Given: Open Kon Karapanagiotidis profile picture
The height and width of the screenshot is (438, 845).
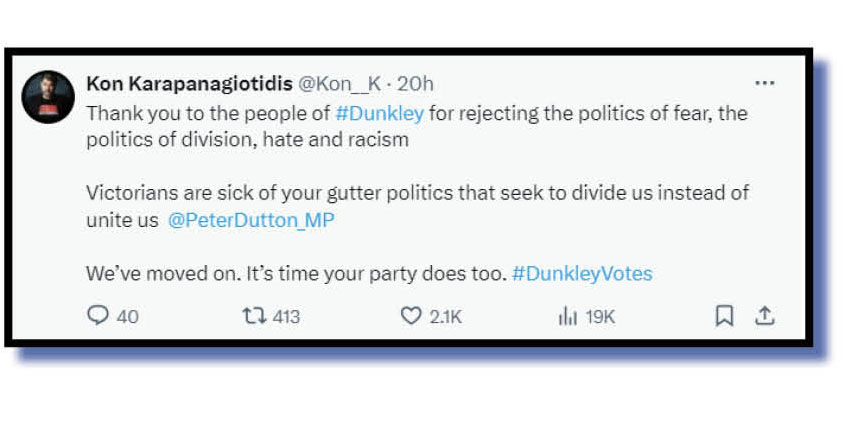Looking at the screenshot, I should 48,97.
